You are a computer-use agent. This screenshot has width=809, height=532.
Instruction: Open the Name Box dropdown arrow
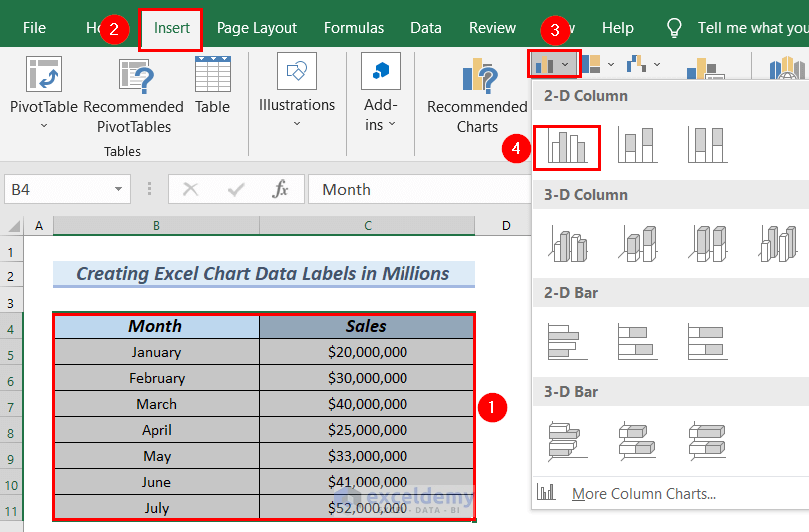click(119, 189)
